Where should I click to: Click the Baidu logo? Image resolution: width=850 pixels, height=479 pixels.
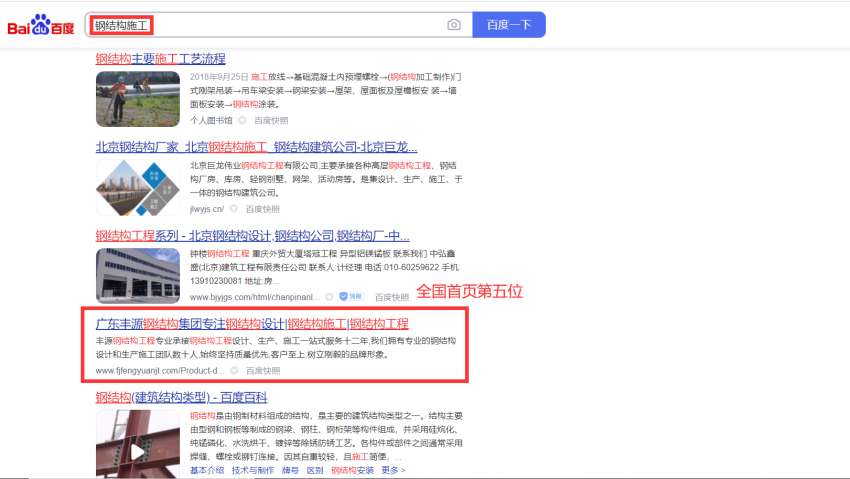40,24
